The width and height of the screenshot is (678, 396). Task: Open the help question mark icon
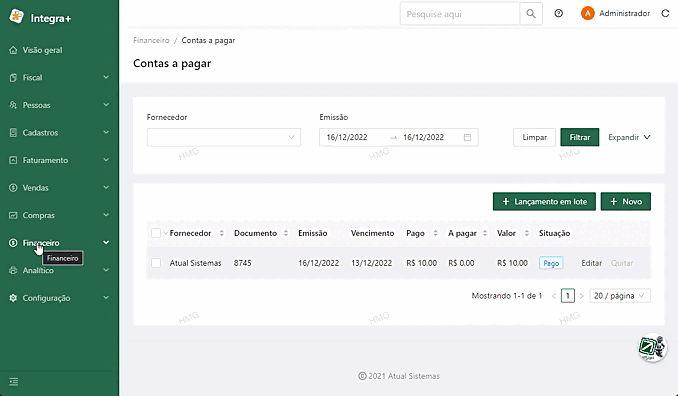click(x=559, y=13)
